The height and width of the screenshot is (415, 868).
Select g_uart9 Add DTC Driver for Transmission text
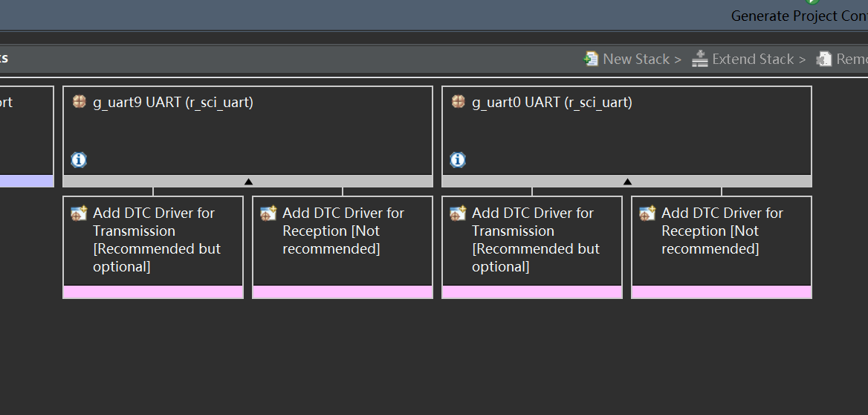click(157, 239)
